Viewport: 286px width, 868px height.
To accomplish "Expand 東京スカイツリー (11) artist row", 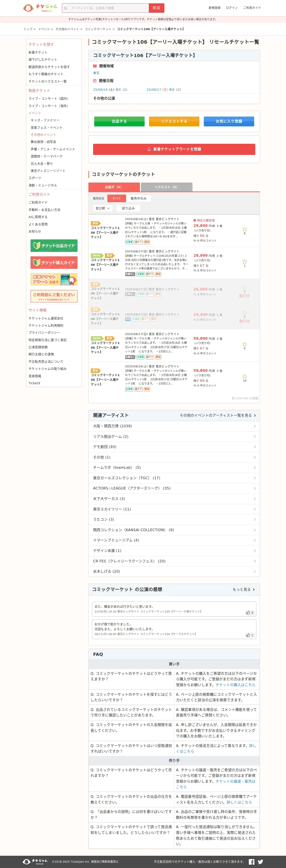I will coord(174,509).
